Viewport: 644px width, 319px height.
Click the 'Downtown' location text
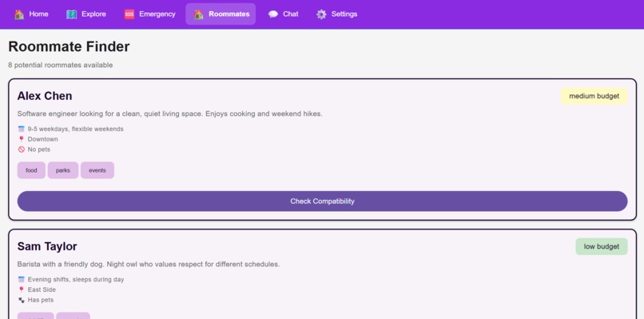[42, 139]
